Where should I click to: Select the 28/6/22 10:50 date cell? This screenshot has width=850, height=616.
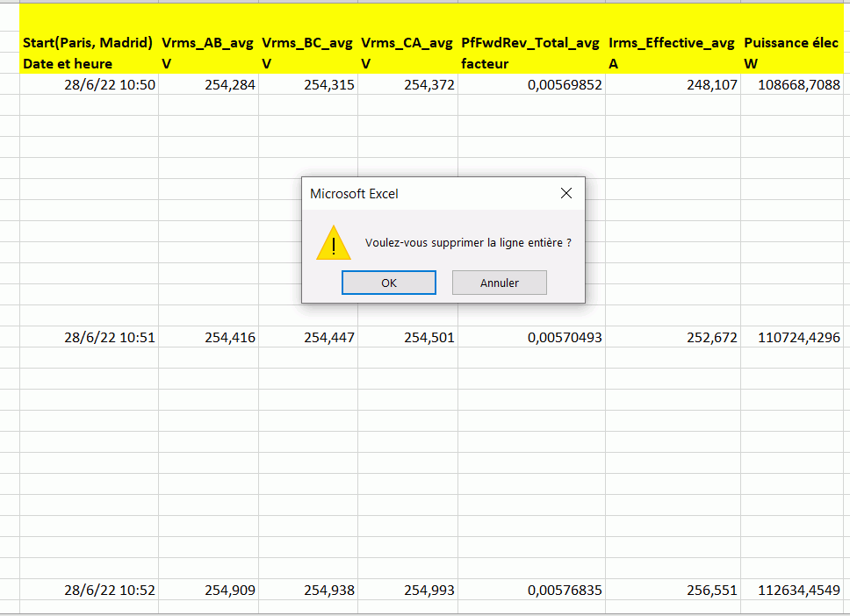89,85
